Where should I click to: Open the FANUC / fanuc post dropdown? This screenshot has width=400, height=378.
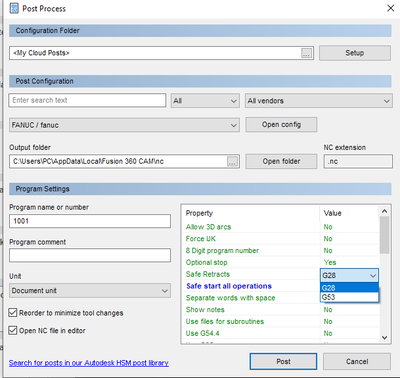124,125
